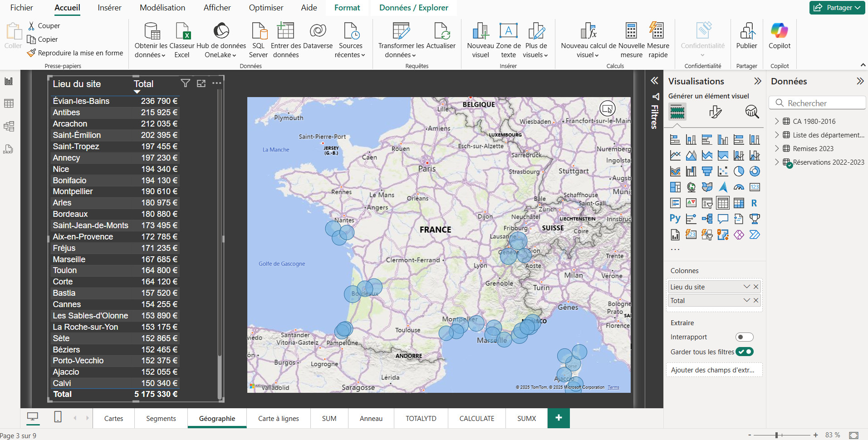This screenshot has height=440, width=868.
Task: Select the treemap visualization
Action: (x=675, y=187)
